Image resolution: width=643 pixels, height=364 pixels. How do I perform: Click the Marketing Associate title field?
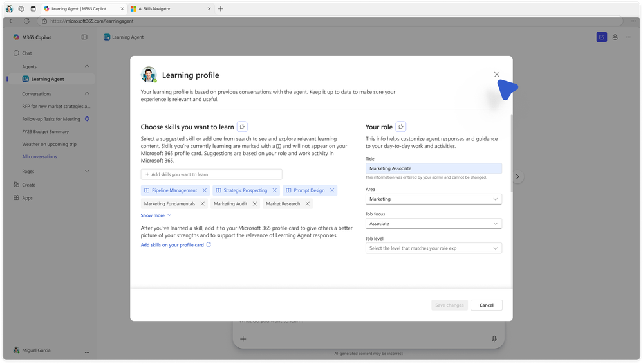click(433, 168)
